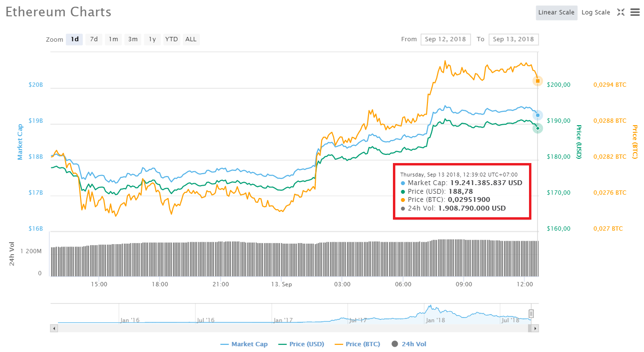The image size is (644, 352).
Task: Edit the To date field
Action: pyautogui.click(x=514, y=39)
